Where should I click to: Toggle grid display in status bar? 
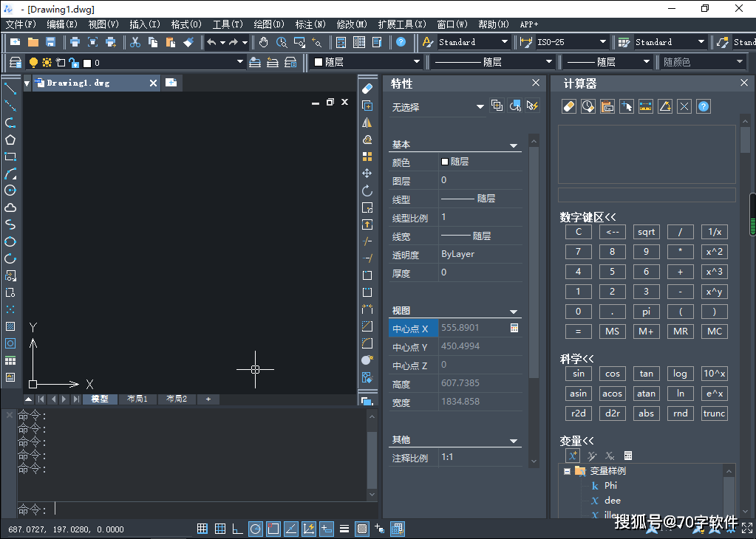220,529
